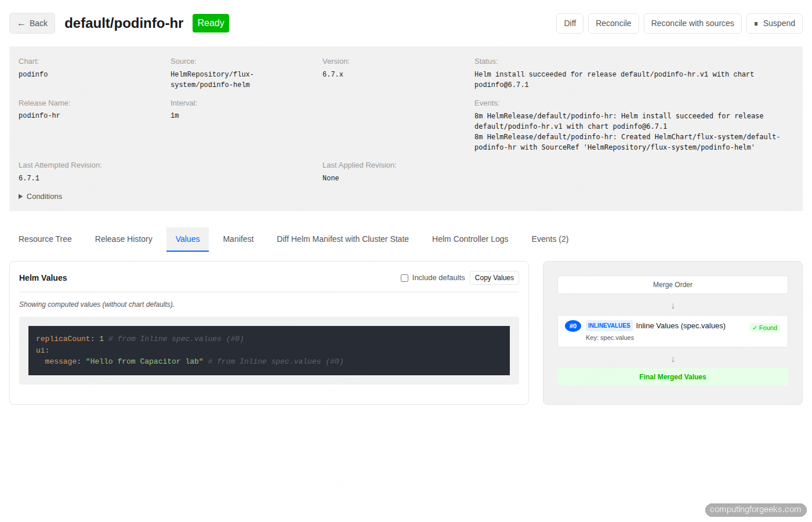The image size is (812, 522).
Task: Click the Helm install succeeded status text
Action: tap(614, 79)
